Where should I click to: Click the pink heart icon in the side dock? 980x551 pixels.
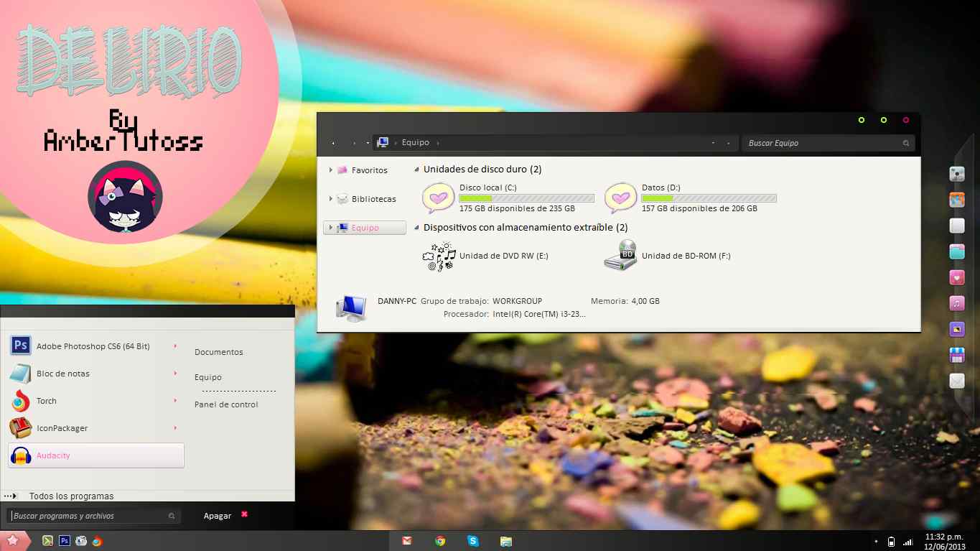[x=956, y=277]
